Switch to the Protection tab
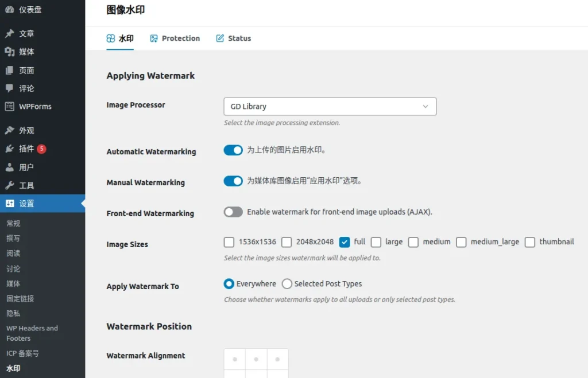The width and height of the screenshot is (588, 378). (x=175, y=38)
